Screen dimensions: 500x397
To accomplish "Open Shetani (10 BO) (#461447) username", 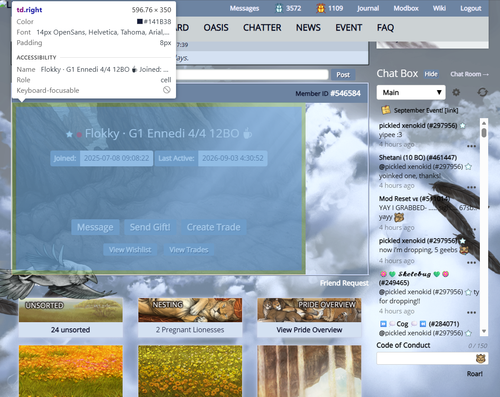I will pos(418,158).
